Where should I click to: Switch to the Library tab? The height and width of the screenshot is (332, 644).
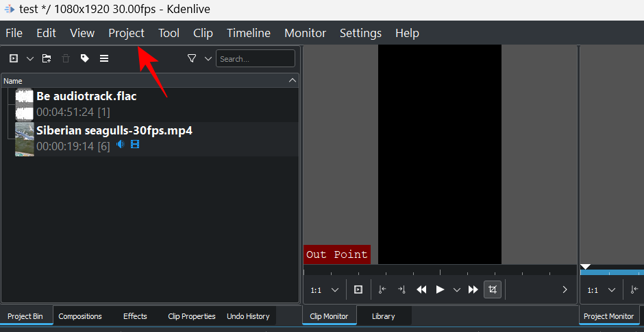(383, 316)
